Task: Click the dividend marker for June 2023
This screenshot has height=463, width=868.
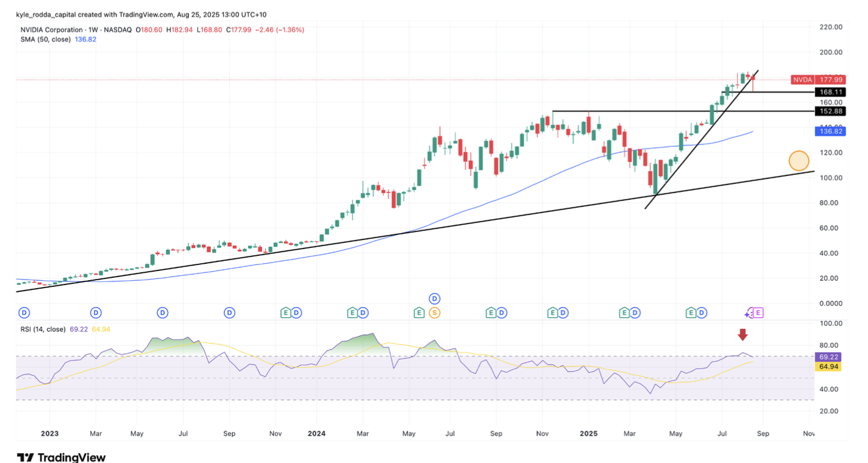Action: click(x=162, y=313)
